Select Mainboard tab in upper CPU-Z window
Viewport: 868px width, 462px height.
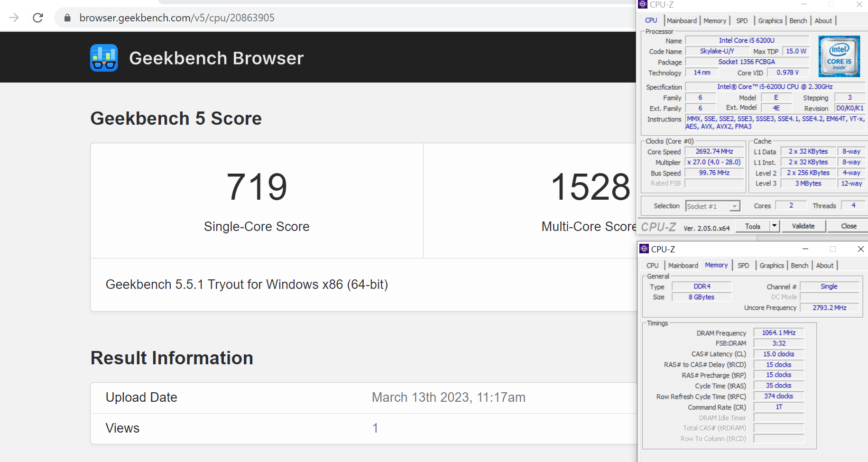682,21
